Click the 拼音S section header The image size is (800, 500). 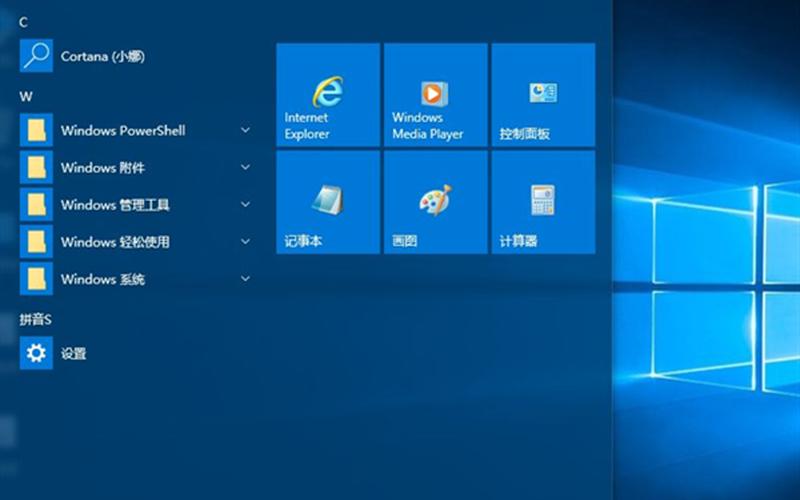(x=36, y=320)
